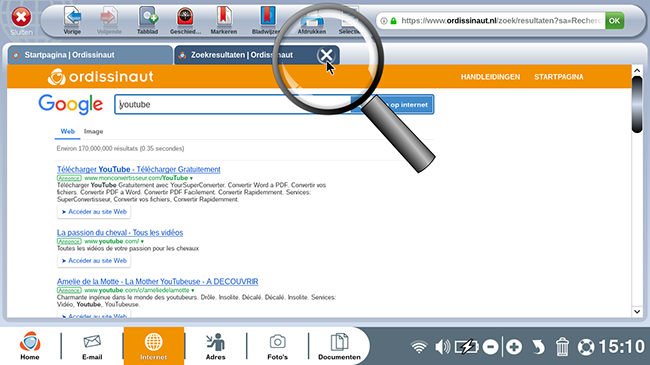Click the search op internet button
The width and height of the screenshot is (650, 365).
tap(392, 105)
